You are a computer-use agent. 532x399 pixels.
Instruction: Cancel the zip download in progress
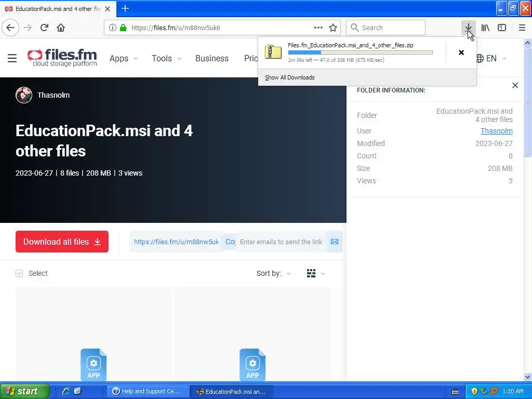pos(461,52)
